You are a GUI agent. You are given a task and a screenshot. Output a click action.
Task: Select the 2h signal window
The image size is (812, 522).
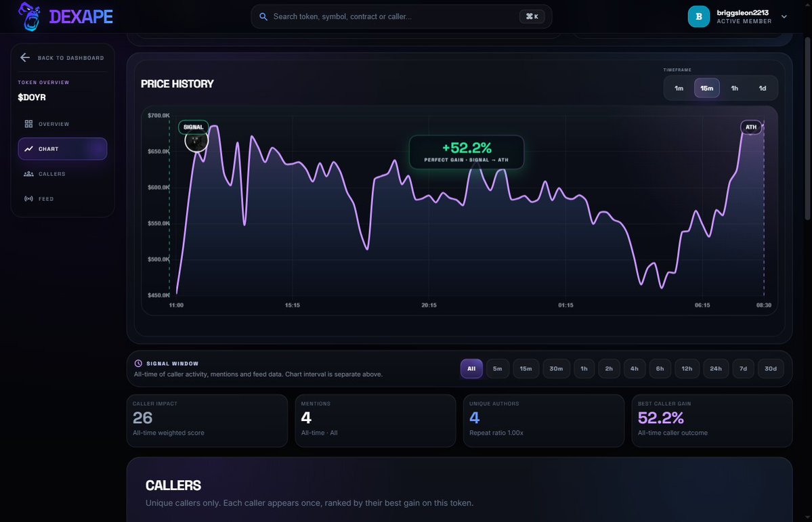(x=609, y=369)
